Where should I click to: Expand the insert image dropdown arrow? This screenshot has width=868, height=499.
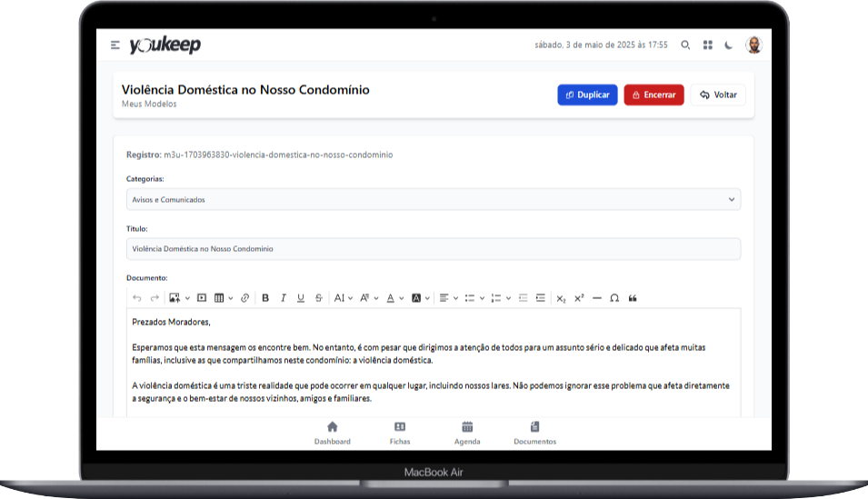(187, 298)
